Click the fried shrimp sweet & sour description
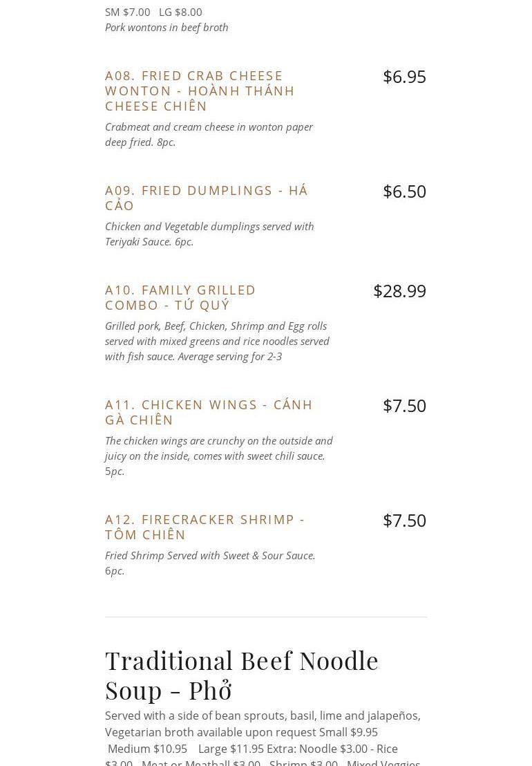This screenshot has height=766, width=532. (210, 563)
